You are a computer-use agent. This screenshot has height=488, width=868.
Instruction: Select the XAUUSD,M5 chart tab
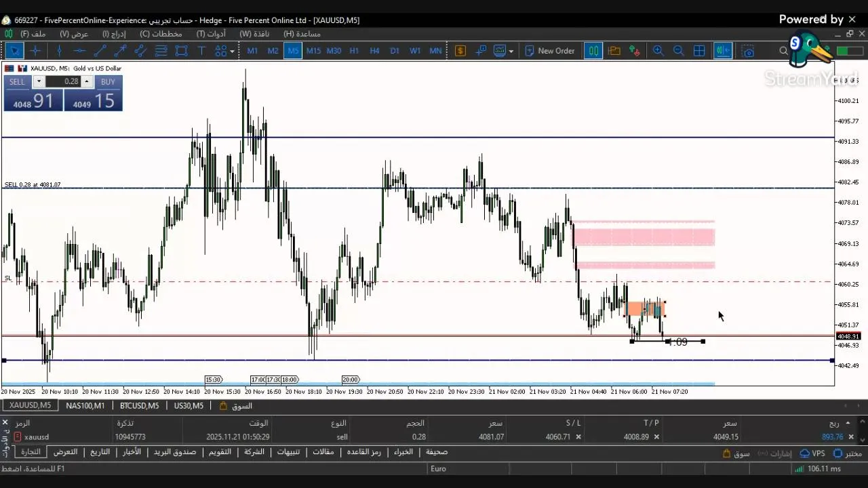click(x=30, y=405)
